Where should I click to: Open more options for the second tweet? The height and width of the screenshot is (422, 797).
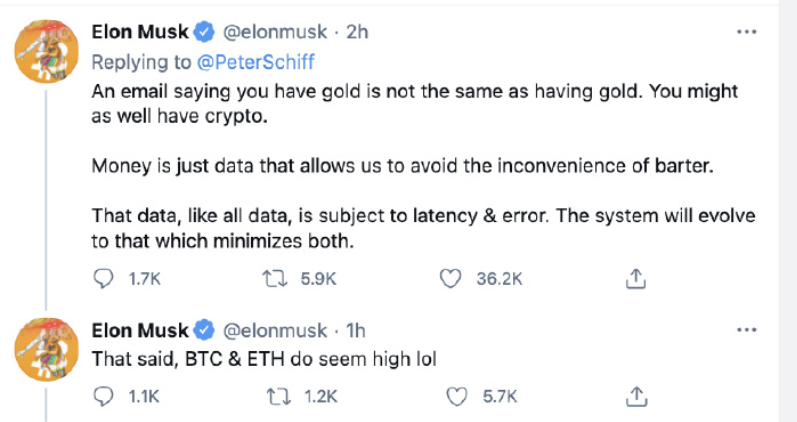pyautogui.click(x=746, y=330)
